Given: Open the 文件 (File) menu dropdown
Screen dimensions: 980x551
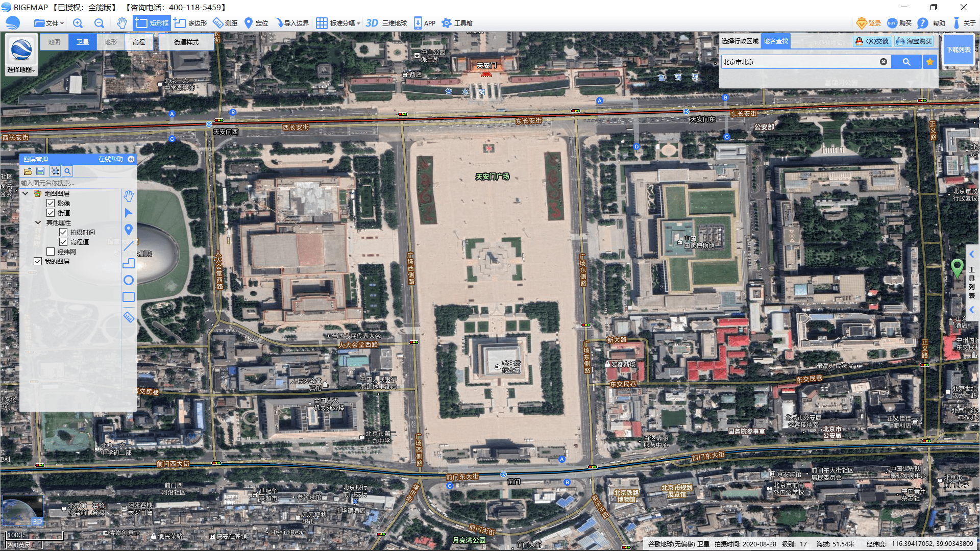Looking at the screenshot, I should point(48,23).
